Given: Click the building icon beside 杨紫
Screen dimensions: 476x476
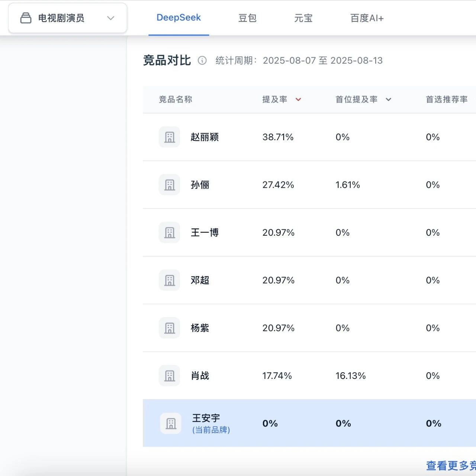Looking at the screenshot, I should (x=170, y=328).
